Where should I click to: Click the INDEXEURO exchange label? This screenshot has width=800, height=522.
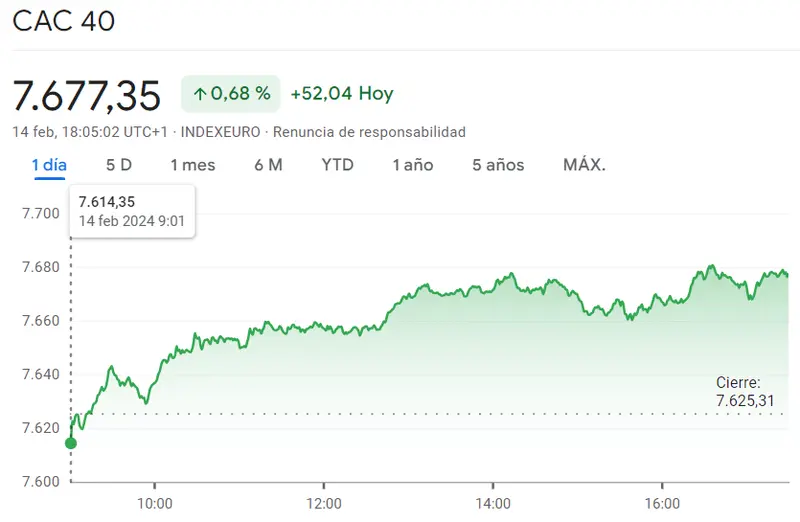coord(220,132)
